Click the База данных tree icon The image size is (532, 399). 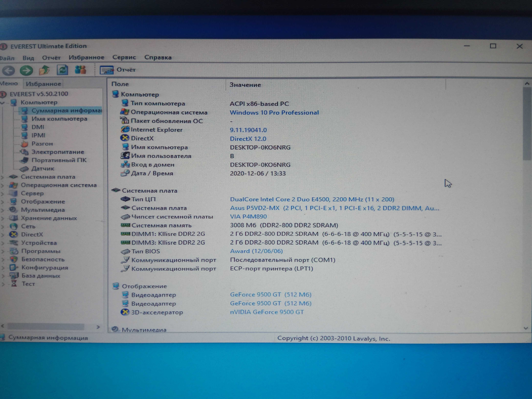(x=14, y=276)
